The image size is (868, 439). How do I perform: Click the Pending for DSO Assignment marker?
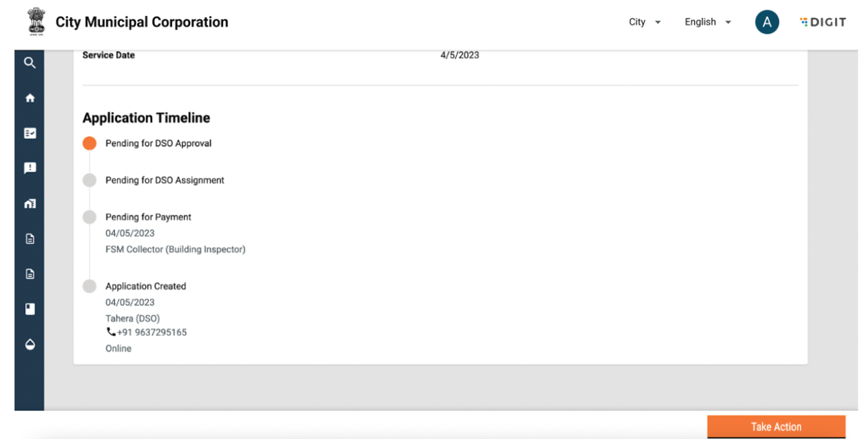point(90,180)
